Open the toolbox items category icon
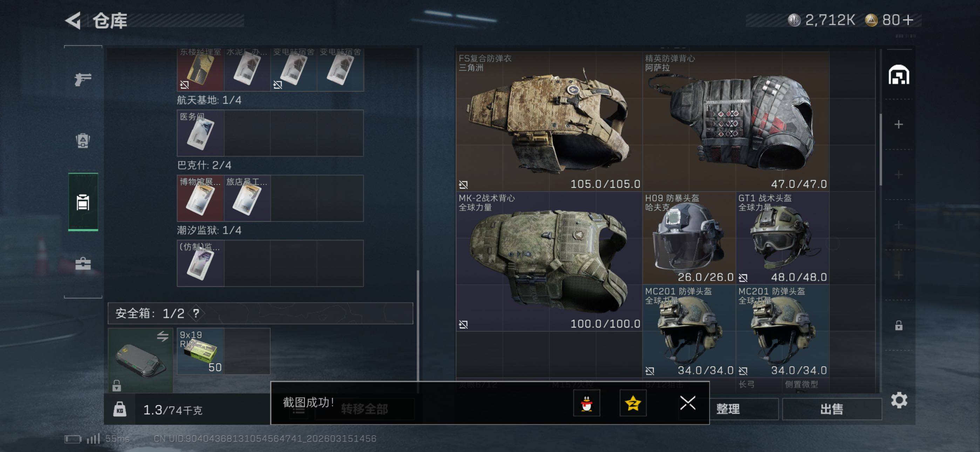The width and height of the screenshot is (980, 452). click(x=83, y=263)
